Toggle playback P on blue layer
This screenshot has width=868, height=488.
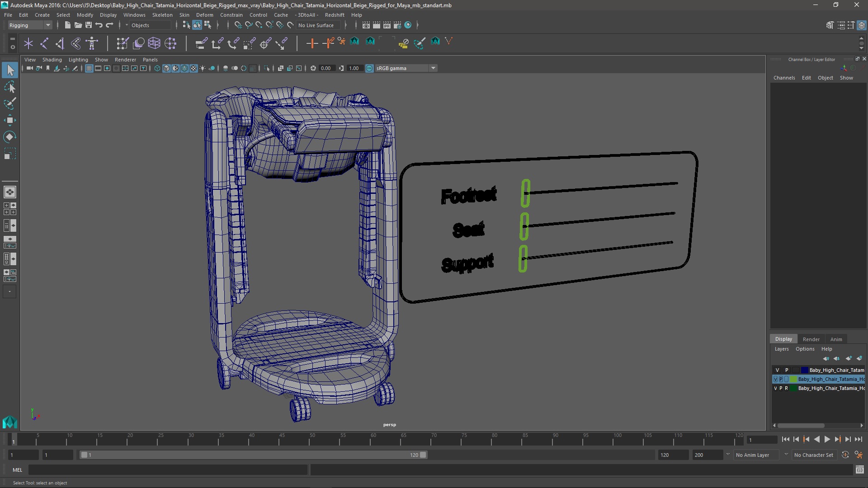click(x=786, y=370)
